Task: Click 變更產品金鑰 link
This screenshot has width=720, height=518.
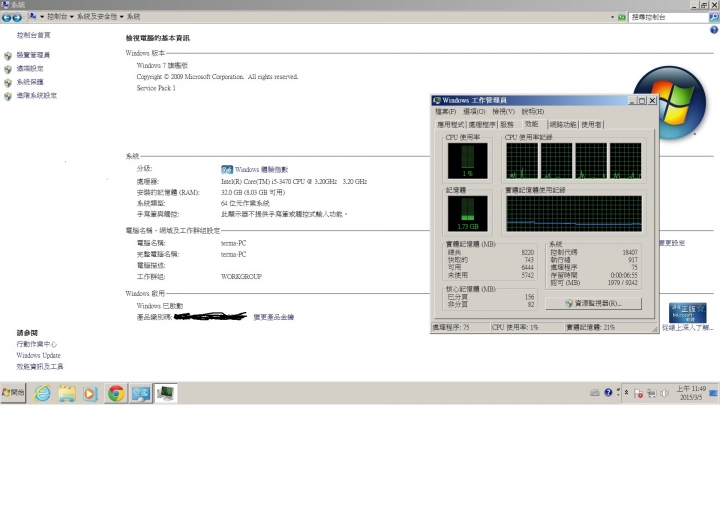Action: (274, 317)
